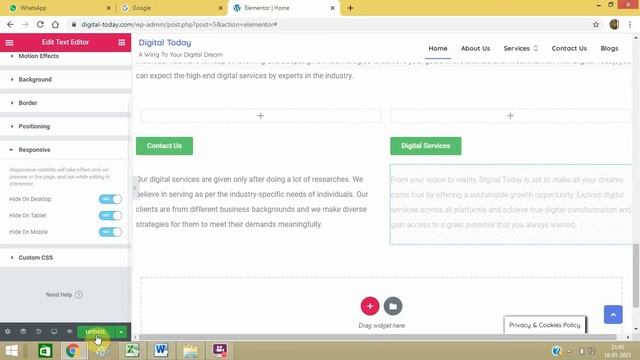Click the browser reload icon

click(40, 24)
